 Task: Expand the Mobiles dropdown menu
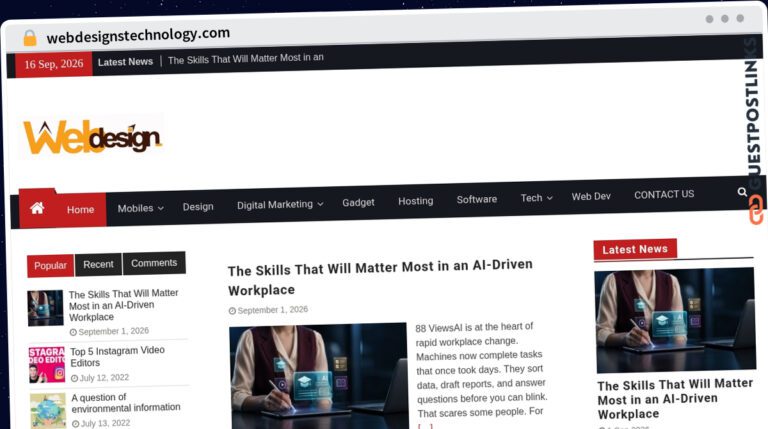(141, 208)
